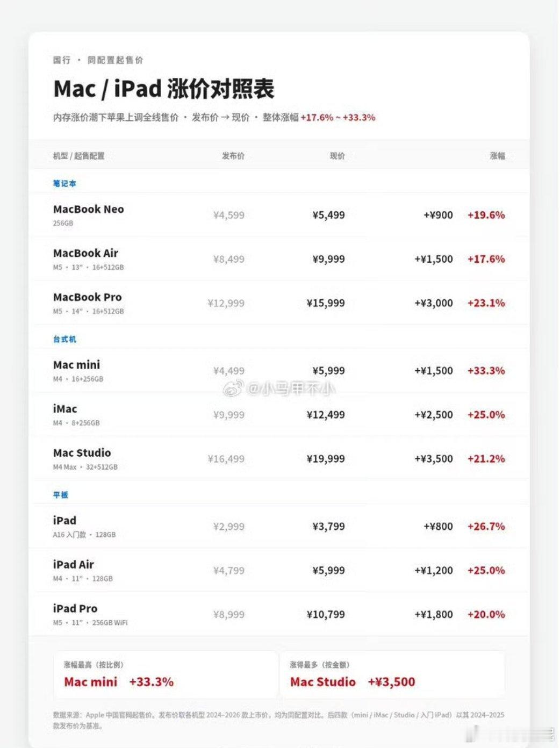Viewport: 560px width, 748px height.
Task: Click the Mac / iPad 涨价对照表 title
Action: (164, 89)
